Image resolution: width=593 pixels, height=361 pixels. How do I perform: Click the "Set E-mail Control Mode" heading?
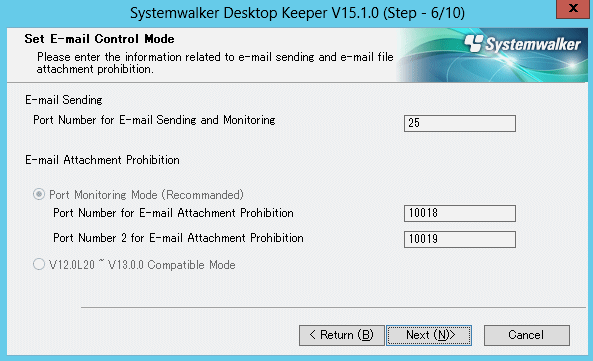[x=99, y=39]
